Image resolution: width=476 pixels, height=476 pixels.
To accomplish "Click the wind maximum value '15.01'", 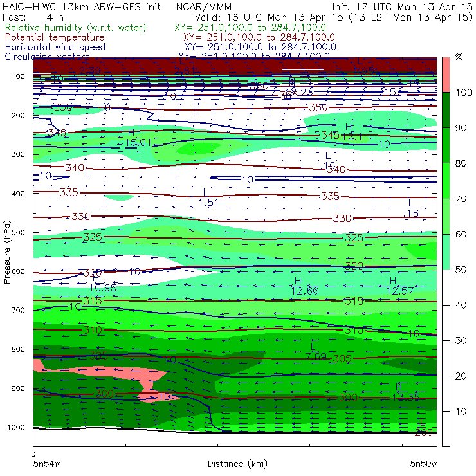I will coord(138,142).
